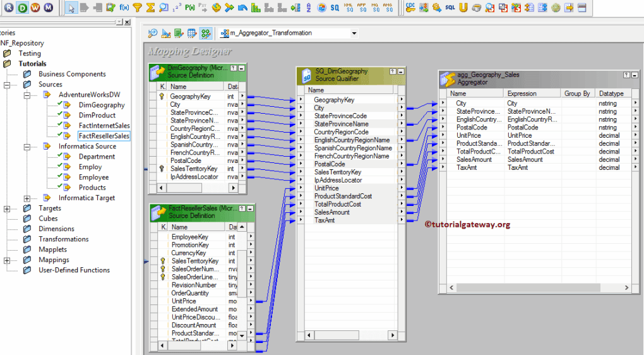
Task: Click the Aggregator's Name column header
Action: [x=475, y=93]
